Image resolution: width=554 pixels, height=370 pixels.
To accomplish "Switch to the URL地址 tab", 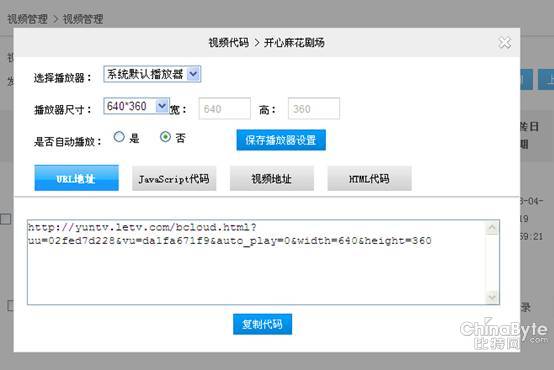I will coord(77,178).
